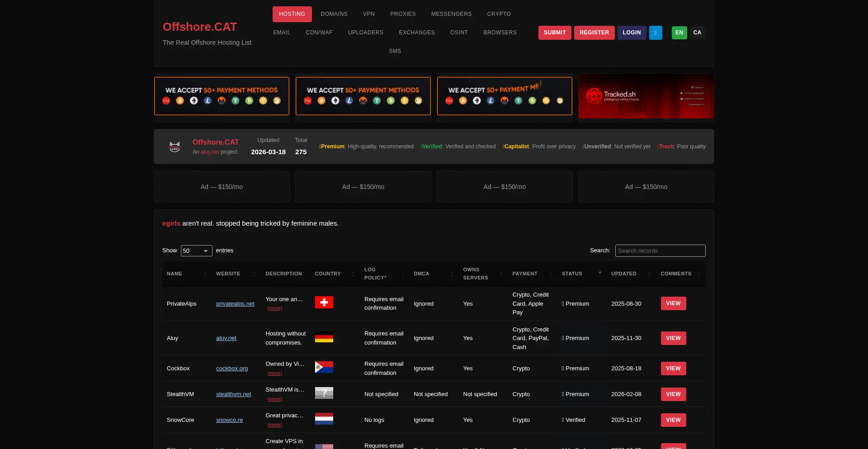Open the SMS category
Image resolution: width=868 pixels, height=449 pixels.
[x=395, y=51]
